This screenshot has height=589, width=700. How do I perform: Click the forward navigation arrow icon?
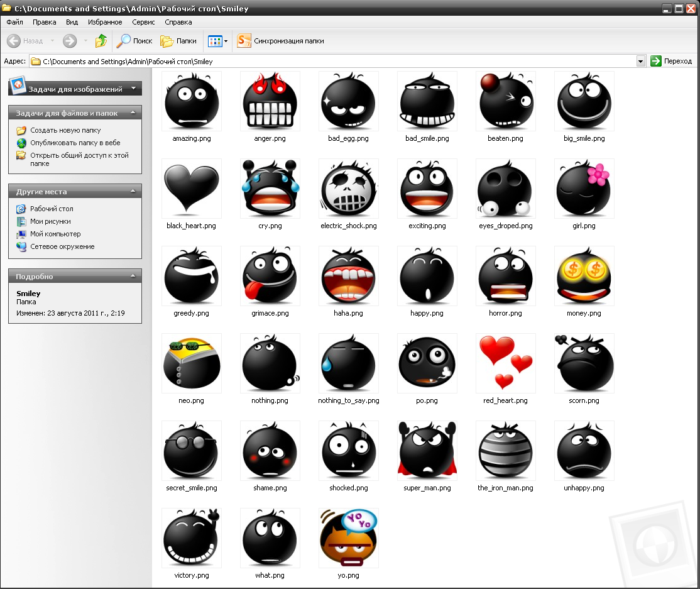point(69,41)
